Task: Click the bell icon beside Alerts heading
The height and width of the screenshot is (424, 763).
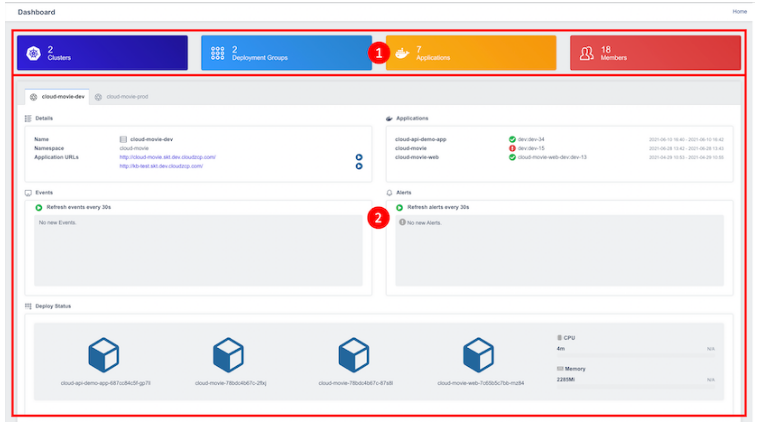Action: (x=389, y=193)
